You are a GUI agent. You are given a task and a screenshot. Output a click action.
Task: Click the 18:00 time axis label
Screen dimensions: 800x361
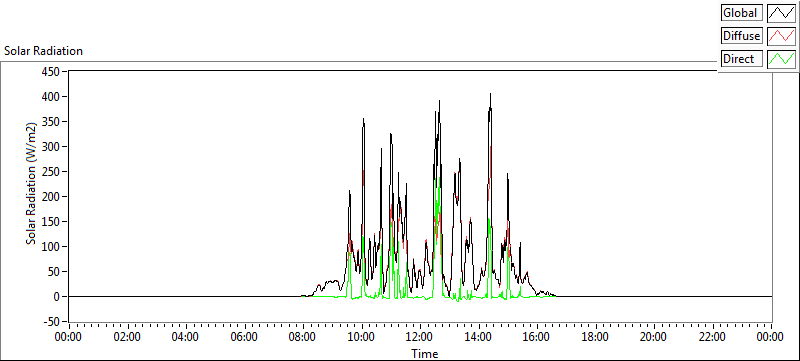(x=595, y=337)
